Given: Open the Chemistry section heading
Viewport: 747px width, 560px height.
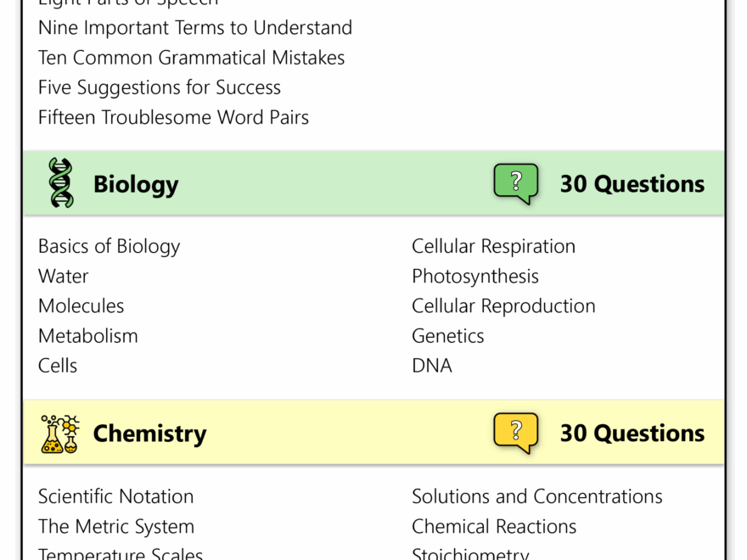Looking at the screenshot, I should [x=149, y=434].
